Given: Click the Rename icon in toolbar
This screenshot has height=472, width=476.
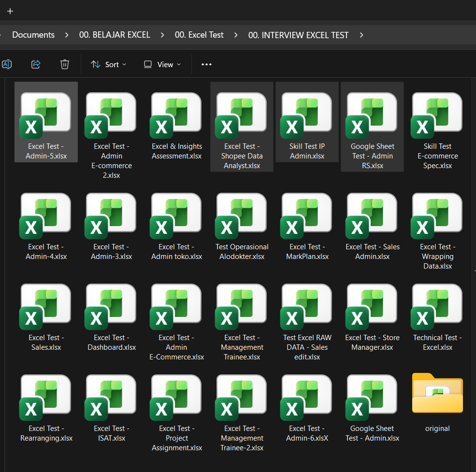Looking at the screenshot, I should point(7,64).
